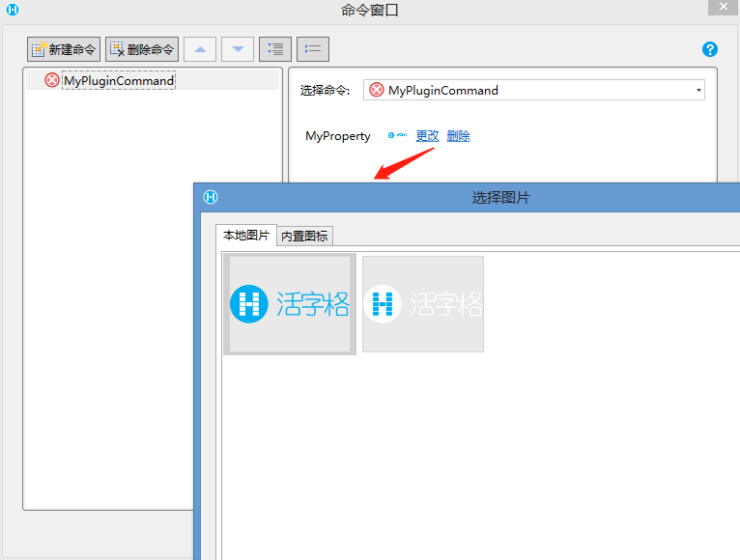Click the MyProperty label
The image size is (740, 560).
pyautogui.click(x=338, y=136)
